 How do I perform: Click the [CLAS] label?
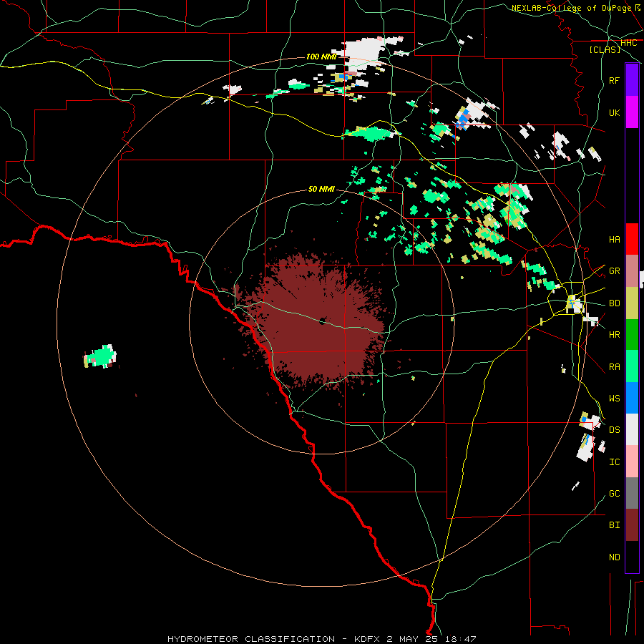click(605, 50)
